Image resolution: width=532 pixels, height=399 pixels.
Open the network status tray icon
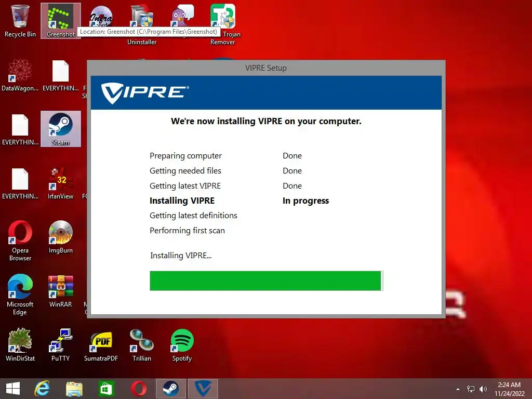point(470,389)
